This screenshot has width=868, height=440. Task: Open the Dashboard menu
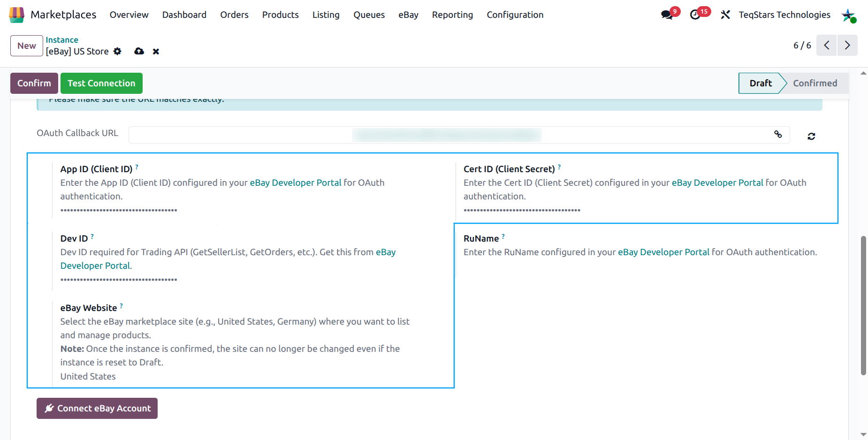point(184,15)
